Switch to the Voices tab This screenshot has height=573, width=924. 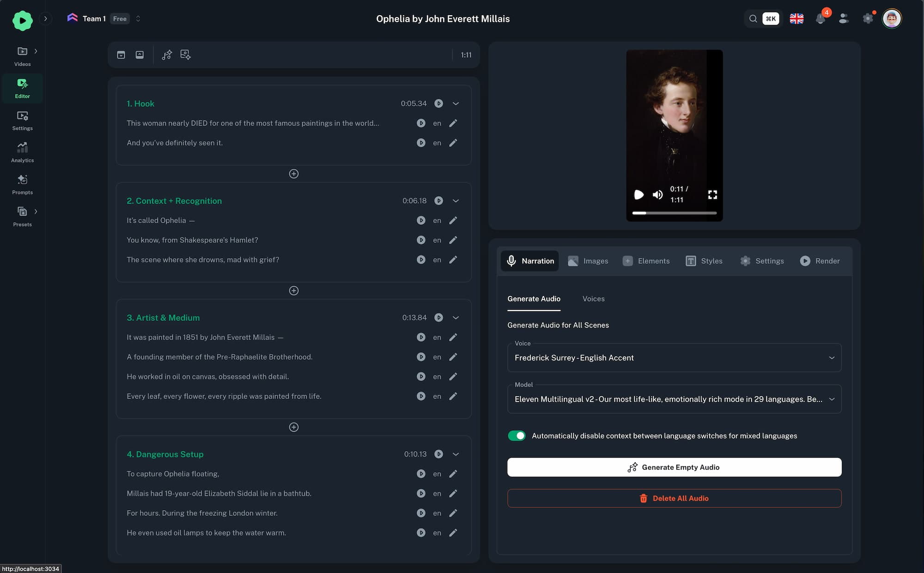593,299
